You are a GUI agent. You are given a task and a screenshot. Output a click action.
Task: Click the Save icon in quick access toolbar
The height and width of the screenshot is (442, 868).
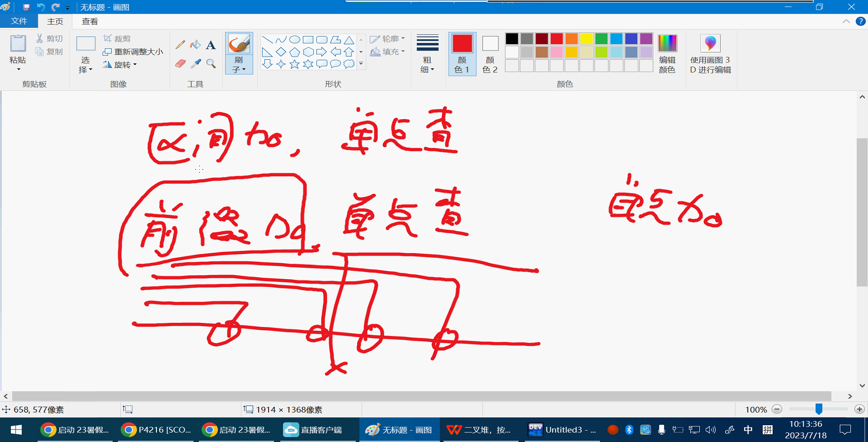pos(26,7)
